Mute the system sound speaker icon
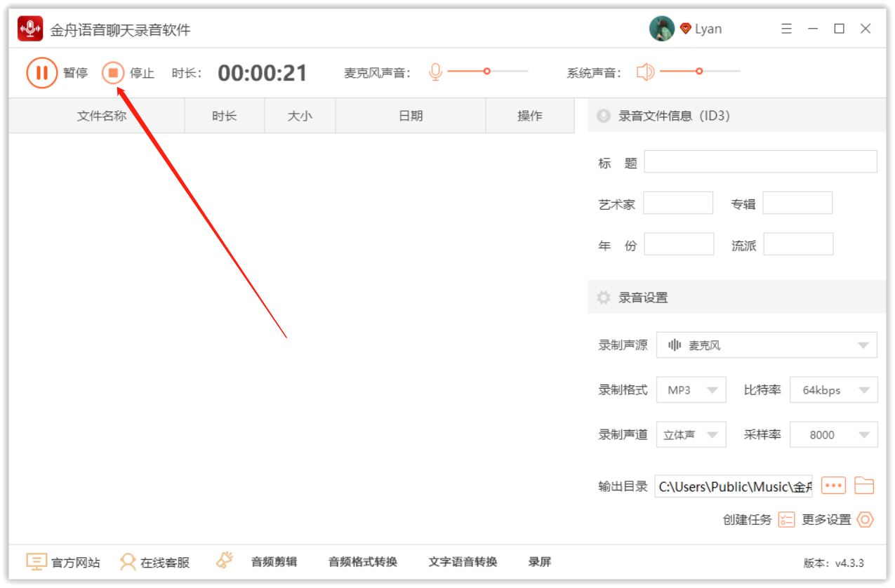 pos(645,72)
